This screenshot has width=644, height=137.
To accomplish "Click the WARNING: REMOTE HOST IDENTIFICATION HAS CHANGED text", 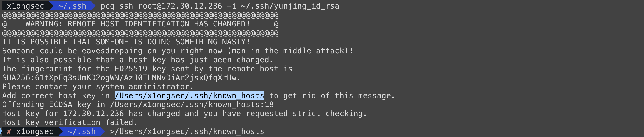I will click(x=138, y=24).
